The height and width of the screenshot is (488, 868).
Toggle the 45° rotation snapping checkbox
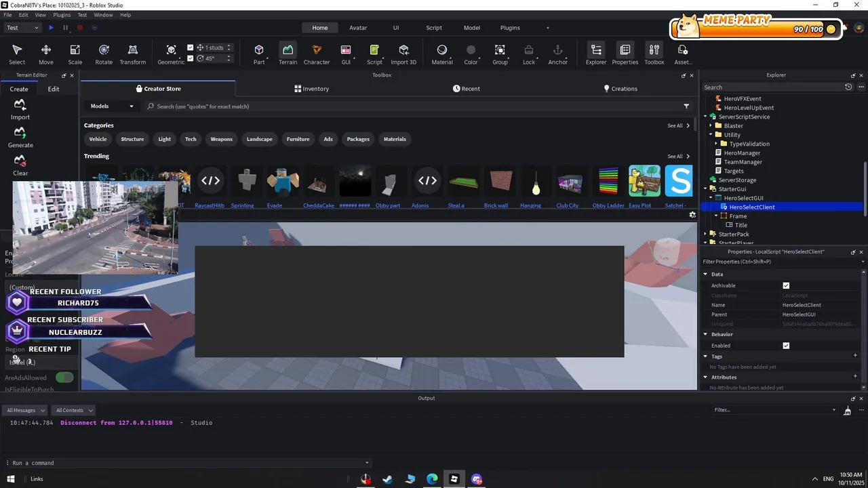[x=191, y=58]
